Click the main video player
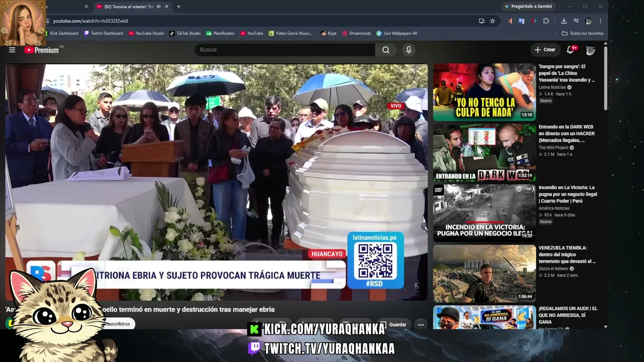This screenshot has height=362, width=644. (216, 182)
